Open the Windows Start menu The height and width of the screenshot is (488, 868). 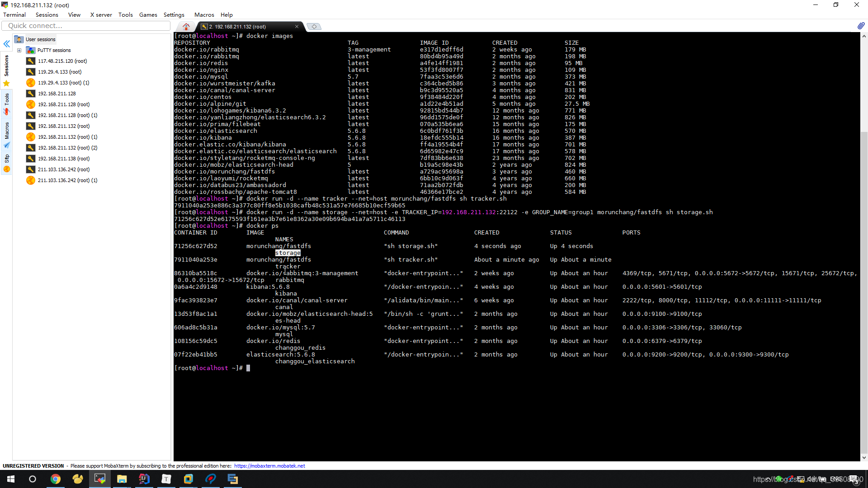11,479
